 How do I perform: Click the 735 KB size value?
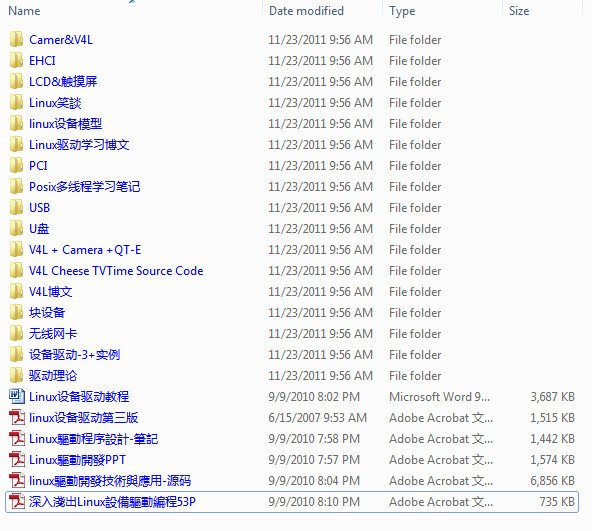[557, 502]
